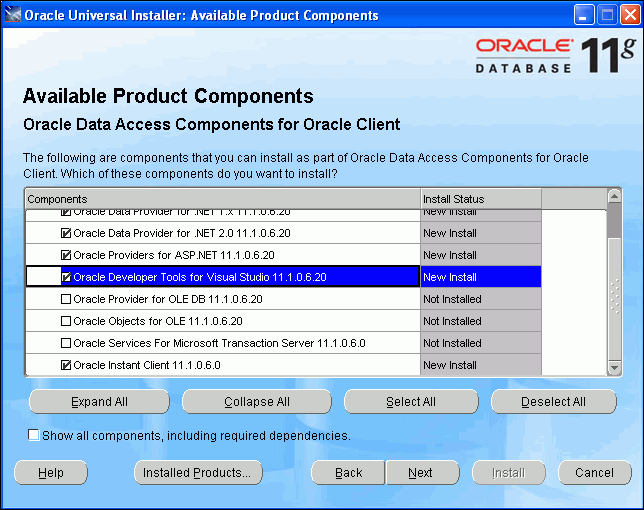Viewport: 644px width, 510px height.
Task: Check Oracle Objects for OLE component
Action: [x=66, y=321]
